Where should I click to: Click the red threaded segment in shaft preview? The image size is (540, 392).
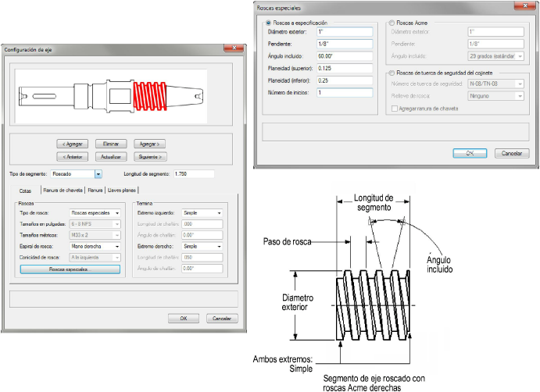pyautogui.click(x=150, y=96)
